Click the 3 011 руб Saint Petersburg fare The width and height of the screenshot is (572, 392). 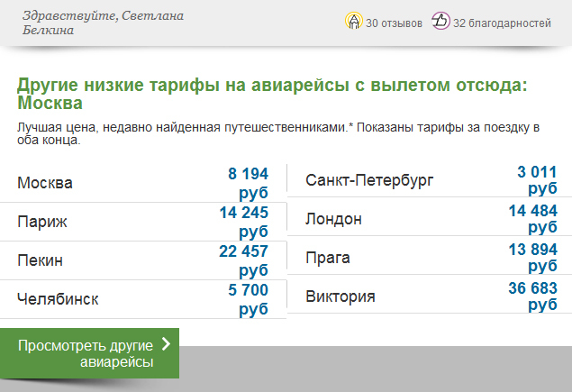click(x=537, y=179)
